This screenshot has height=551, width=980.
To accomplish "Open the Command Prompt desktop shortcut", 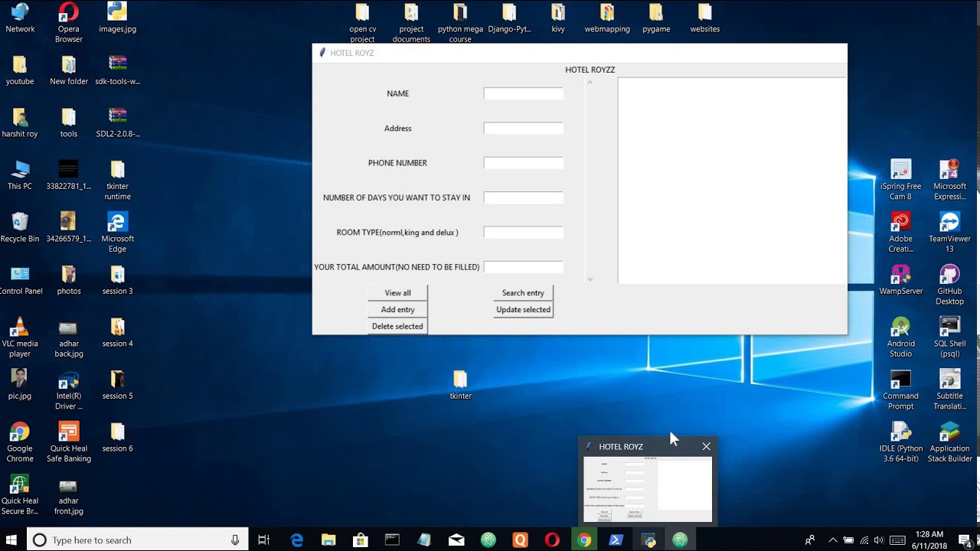I will click(900, 380).
